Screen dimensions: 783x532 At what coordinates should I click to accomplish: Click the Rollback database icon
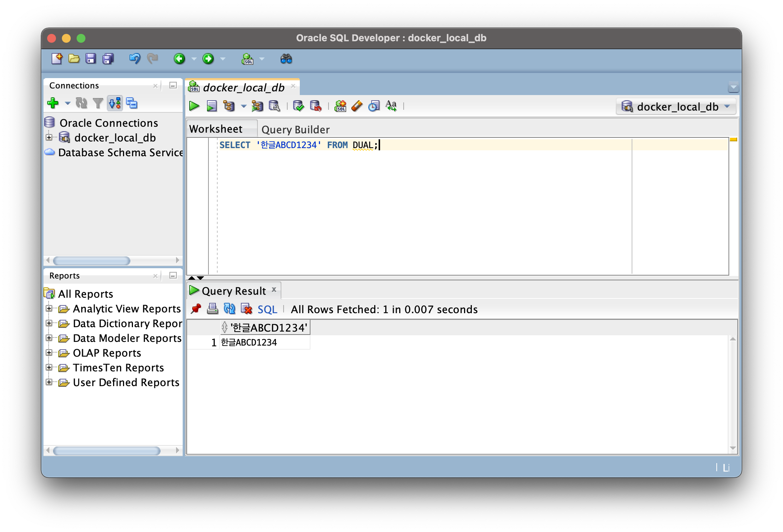pos(316,106)
